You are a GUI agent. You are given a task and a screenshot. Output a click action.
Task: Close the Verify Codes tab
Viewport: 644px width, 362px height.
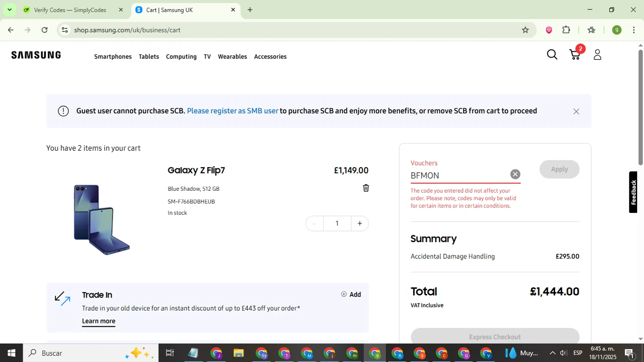121,9
